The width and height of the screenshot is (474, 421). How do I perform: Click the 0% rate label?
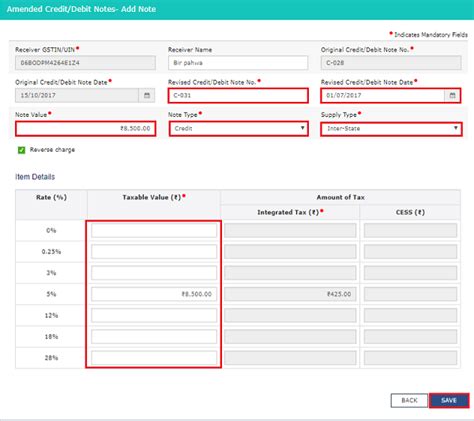51,230
